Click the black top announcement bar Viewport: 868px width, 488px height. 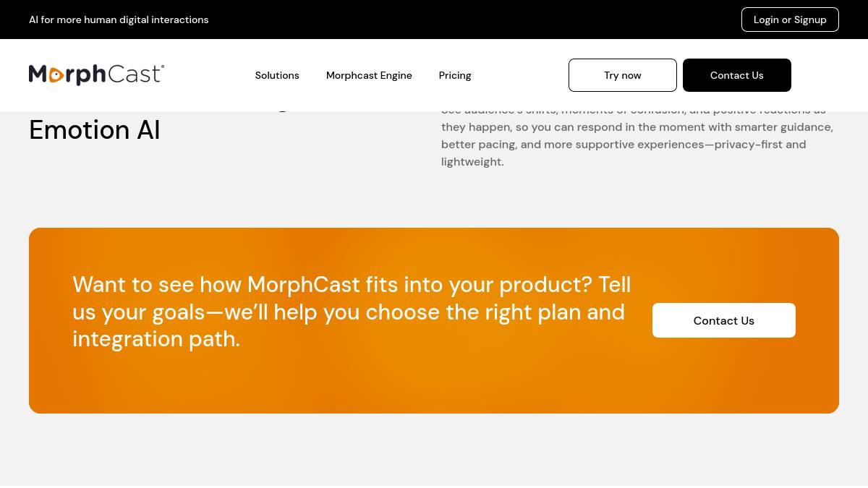coord(434,20)
